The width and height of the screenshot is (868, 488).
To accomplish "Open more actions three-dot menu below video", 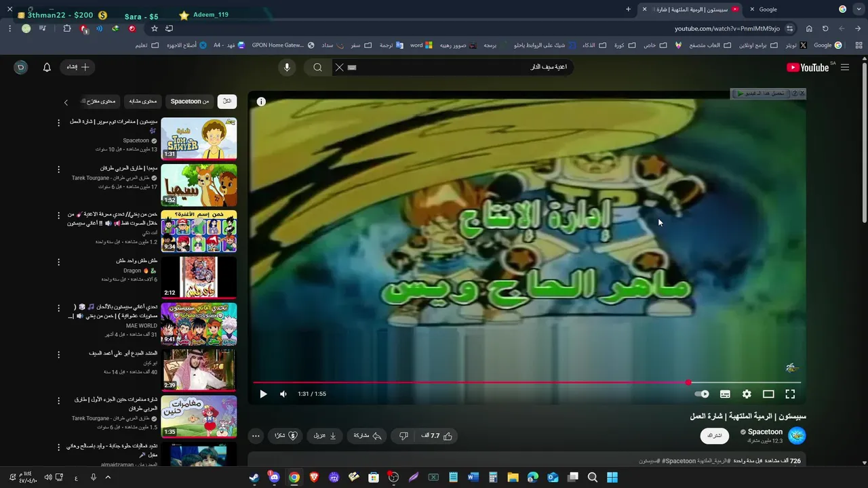I will pyautogui.click(x=255, y=436).
